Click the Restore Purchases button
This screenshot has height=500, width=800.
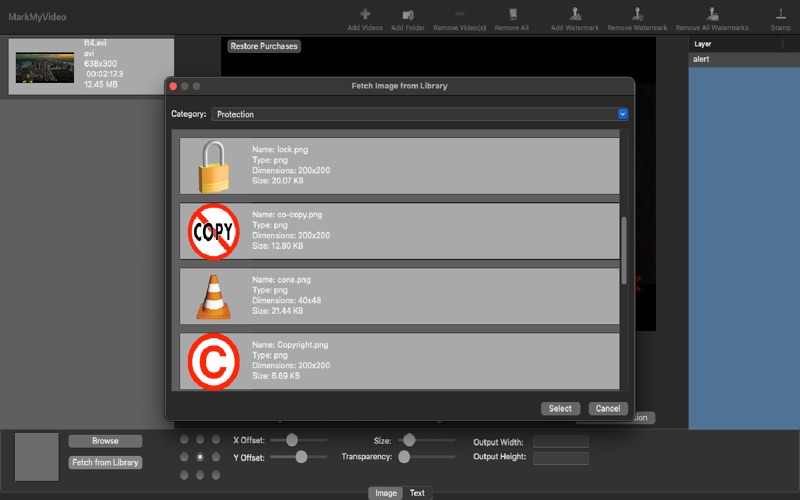tap(264, 46)
